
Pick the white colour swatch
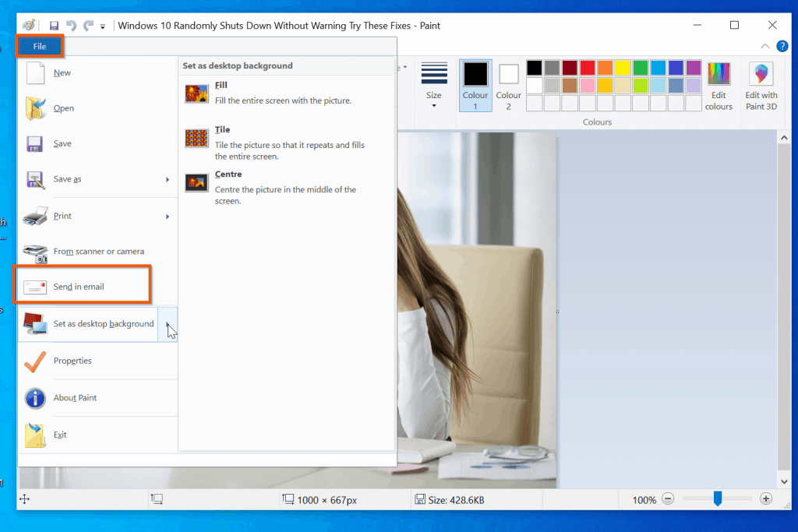(x=535, y=86)
